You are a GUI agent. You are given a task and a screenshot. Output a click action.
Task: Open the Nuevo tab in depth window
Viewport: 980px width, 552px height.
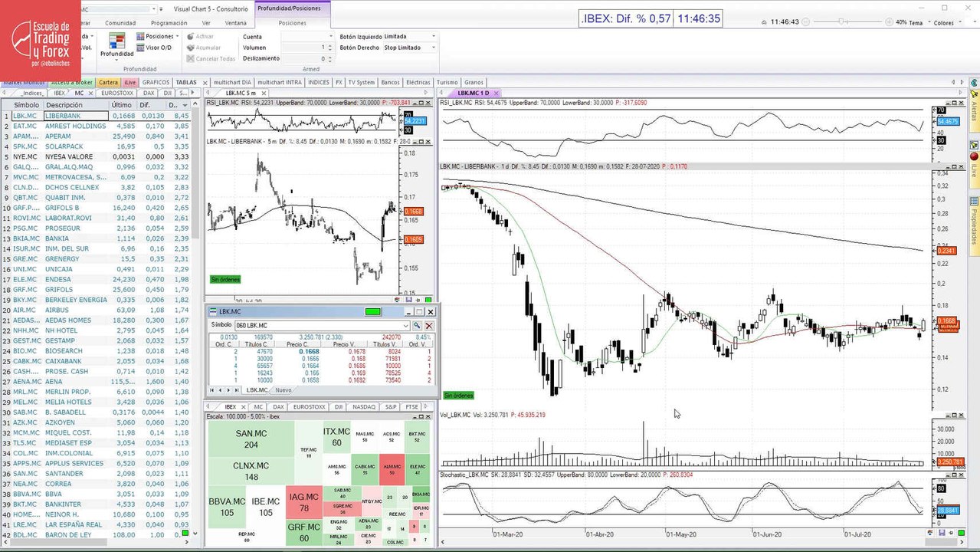[283, 390]
